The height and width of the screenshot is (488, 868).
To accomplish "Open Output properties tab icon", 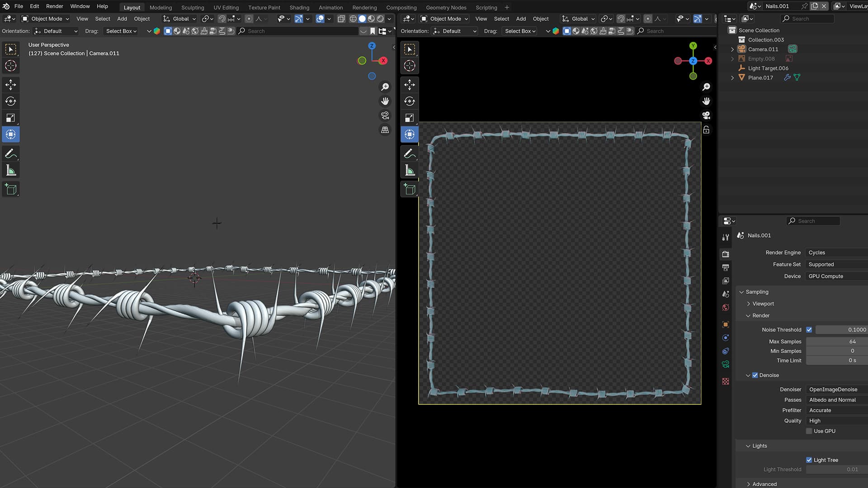I will point(726,267).
